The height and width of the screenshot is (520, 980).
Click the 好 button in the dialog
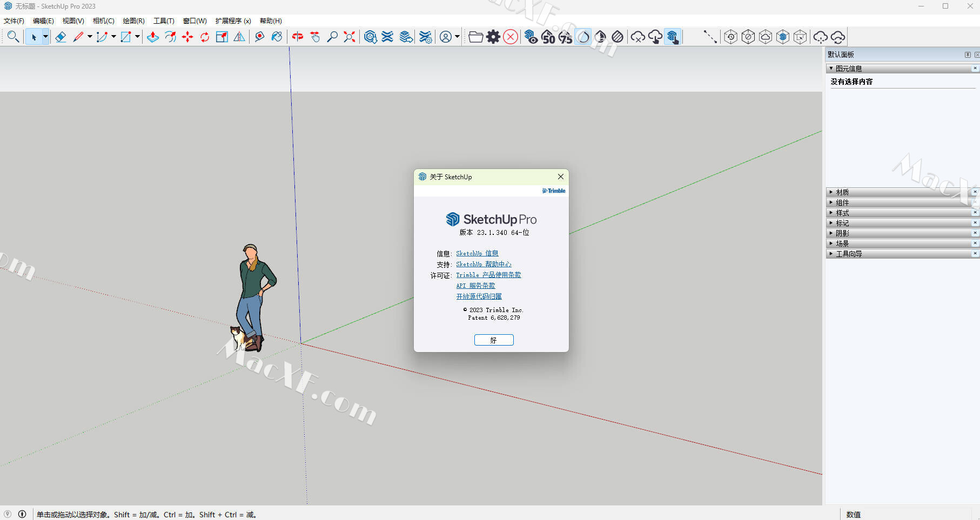pos(494,340)
